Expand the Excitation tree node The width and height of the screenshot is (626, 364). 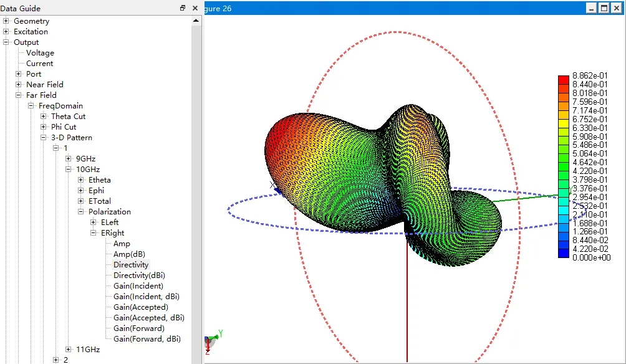point(6,32)
